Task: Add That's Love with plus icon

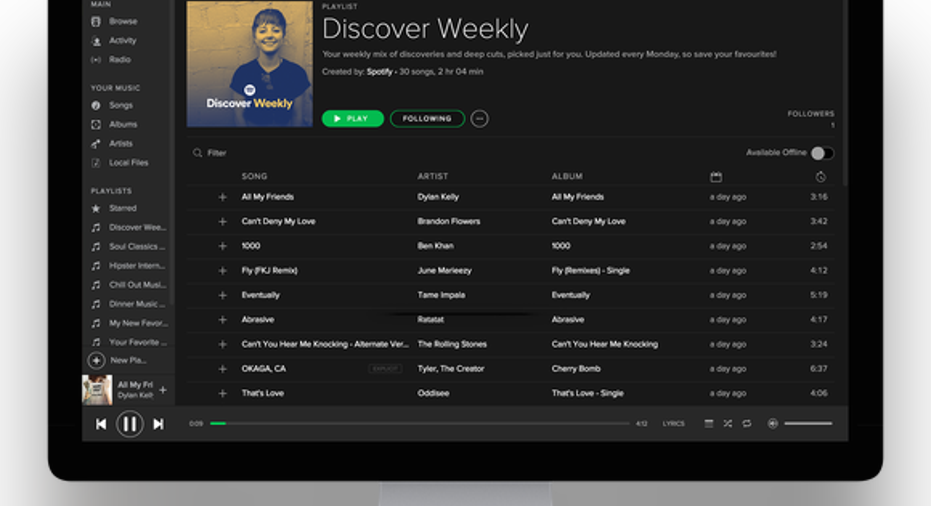Action: point(223,393)
